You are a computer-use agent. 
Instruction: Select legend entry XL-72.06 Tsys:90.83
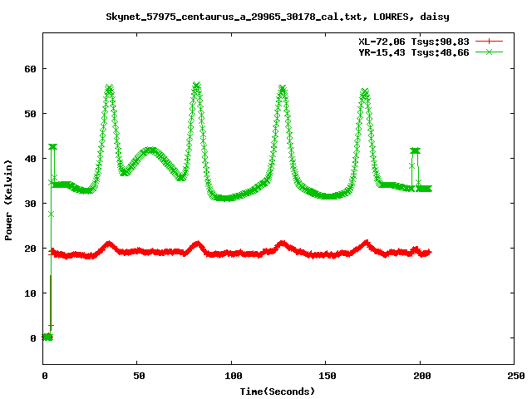414,42
